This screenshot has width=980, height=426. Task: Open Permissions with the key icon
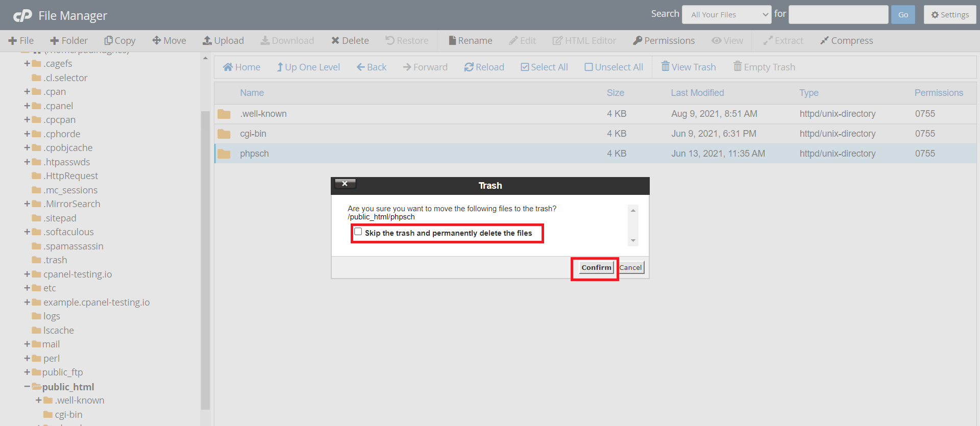coord(664,41)
